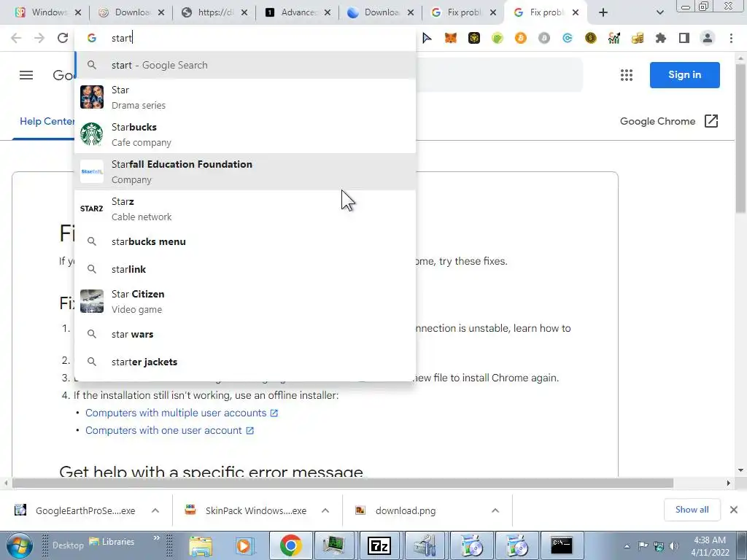Open a new Chrome tab
This screenshot has width=747, height=560.
(x=603, y=12)
